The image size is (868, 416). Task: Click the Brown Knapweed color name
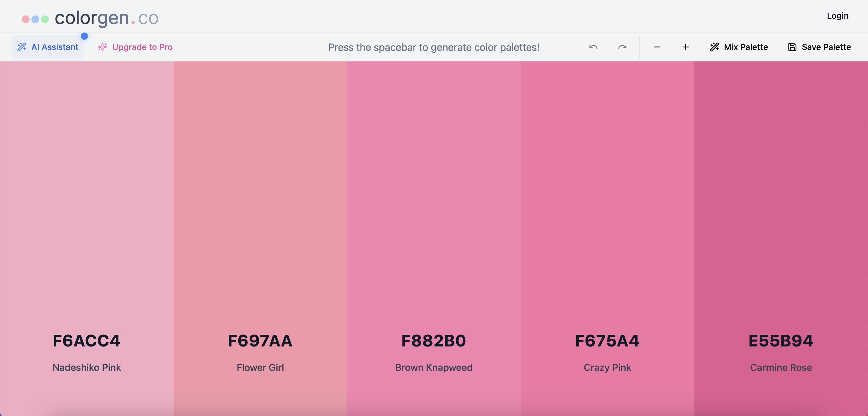pos(433,368)
